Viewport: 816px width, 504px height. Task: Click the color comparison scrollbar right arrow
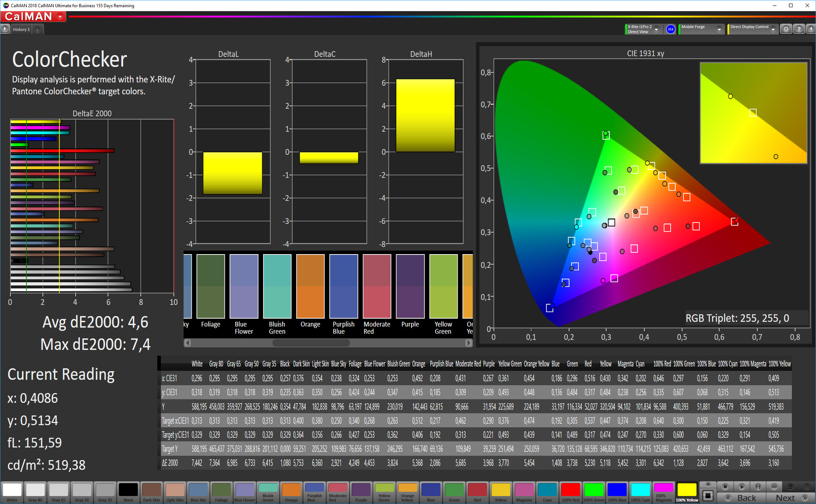[x=469, y=343]
